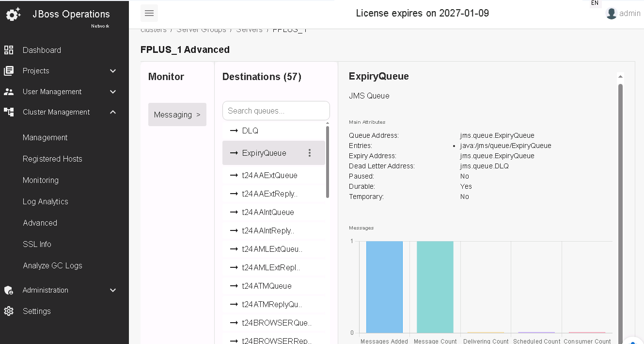The height and width of the screenshot is (344, 644).
Task: Click java:/jms/queue/ExpiryQueue entry text
Action: pyautogui.click(x=506, y=146)
